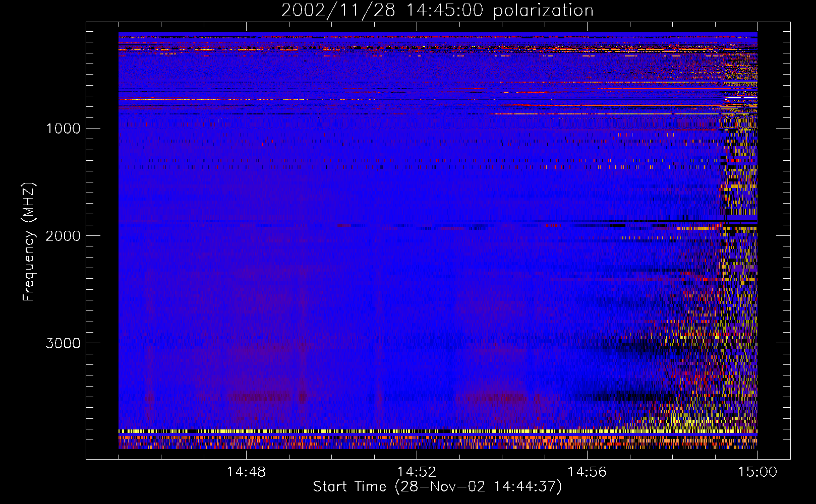The height and width of the screenshot is (504, 816).
Task: Click the 3000 frequency tick label
Action: pos(63,343)
